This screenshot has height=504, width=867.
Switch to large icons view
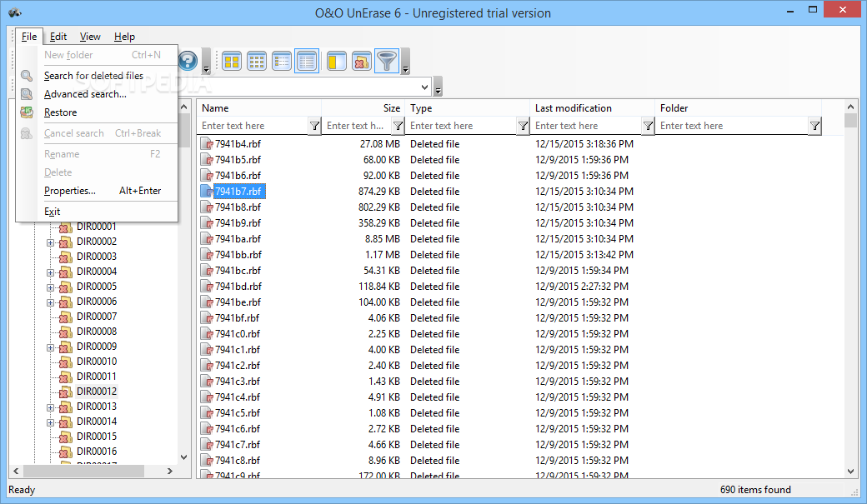click(232, 62)
